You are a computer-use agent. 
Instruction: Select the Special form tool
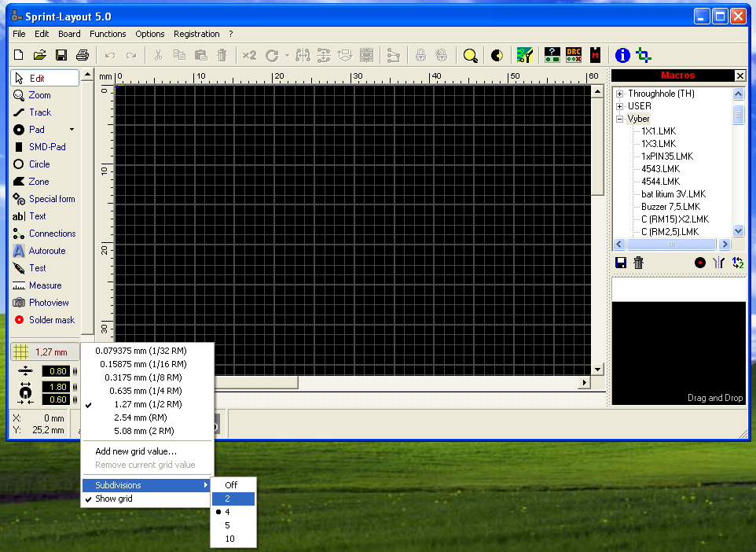point(45,199)
